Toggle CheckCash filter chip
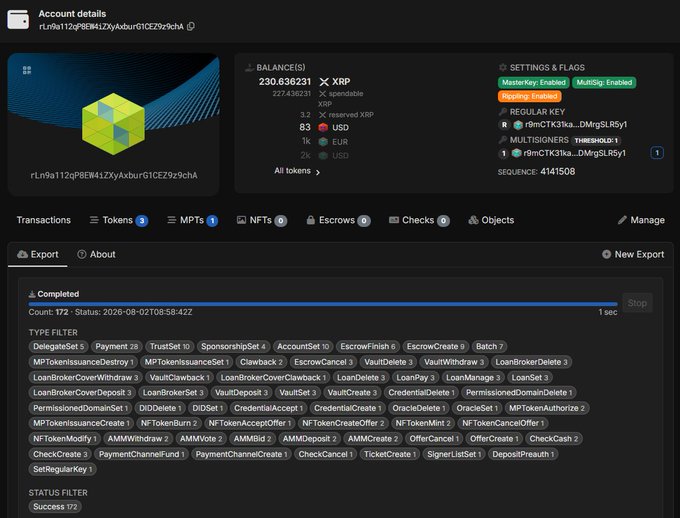680x518 pixels. [x=553, y=439]
